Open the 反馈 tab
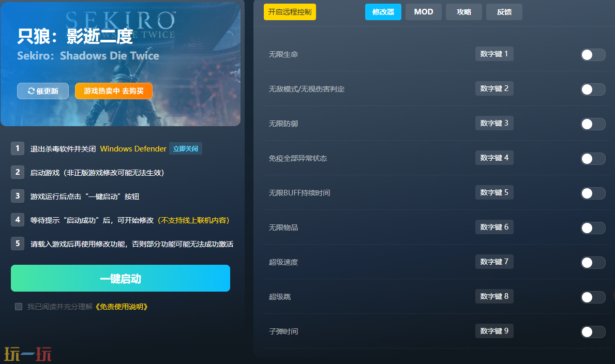Image resolution: width=615 pixels, height=364 pixels. pyautogui.click(x=504, y=12)
